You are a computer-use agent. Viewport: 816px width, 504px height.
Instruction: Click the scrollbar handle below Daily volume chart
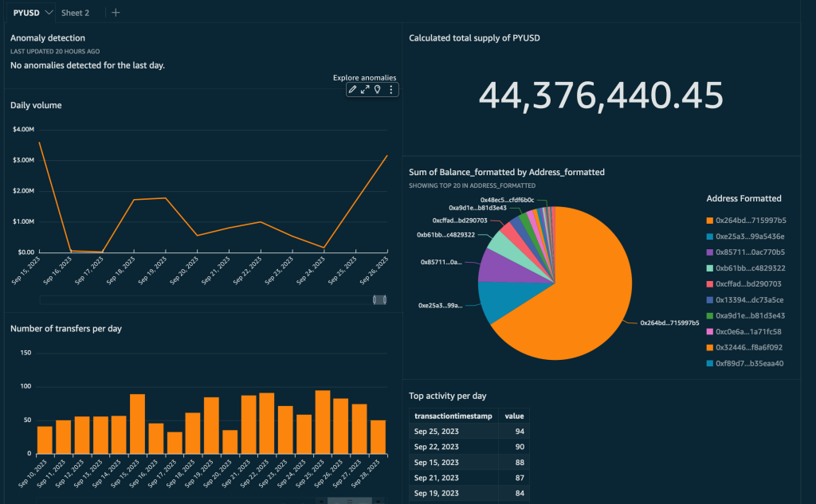(x=379, y=299)
